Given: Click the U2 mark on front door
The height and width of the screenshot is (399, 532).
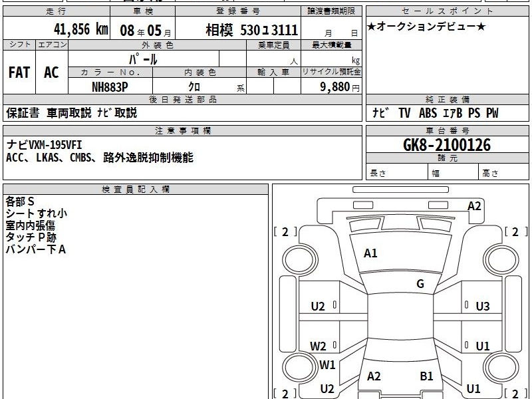Looking at the screenshot, I should click(318, 307).
